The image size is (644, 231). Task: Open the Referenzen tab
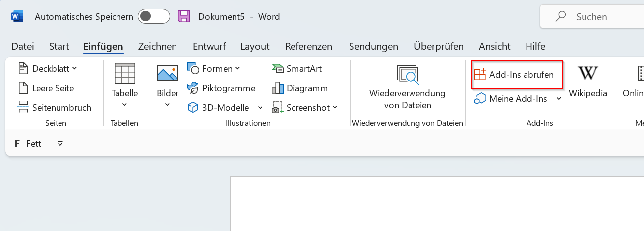click(x=308, y=46)
